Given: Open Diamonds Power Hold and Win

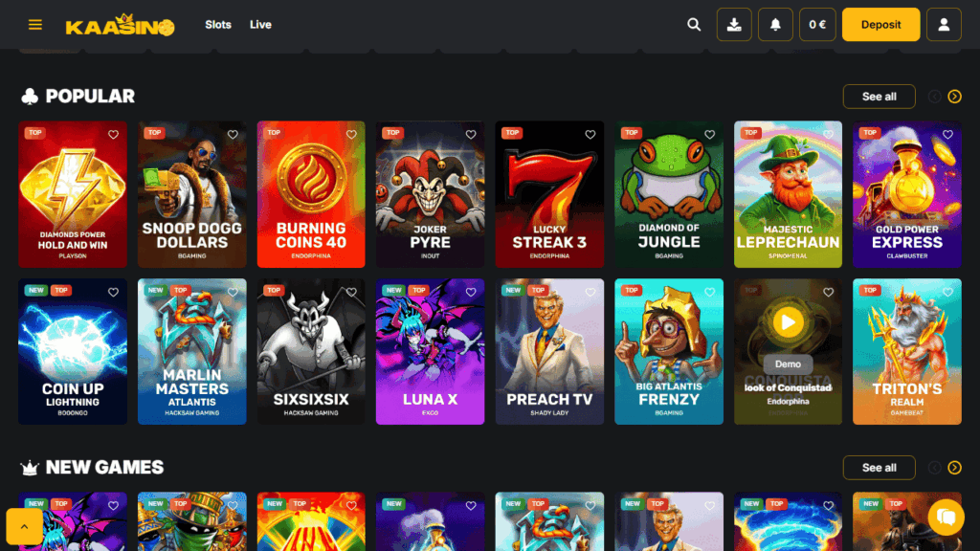Looking at the screenshot, I should (73, 194).
